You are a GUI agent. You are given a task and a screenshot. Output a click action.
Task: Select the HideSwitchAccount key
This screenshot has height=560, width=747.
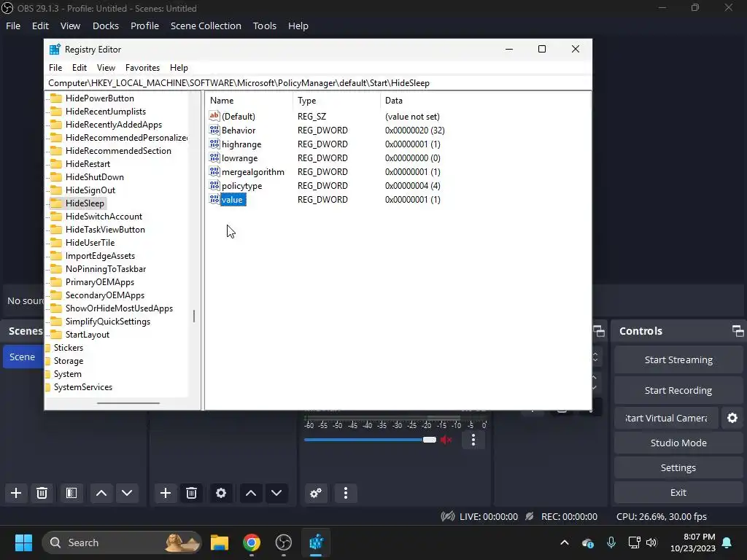tap(104, 216)
